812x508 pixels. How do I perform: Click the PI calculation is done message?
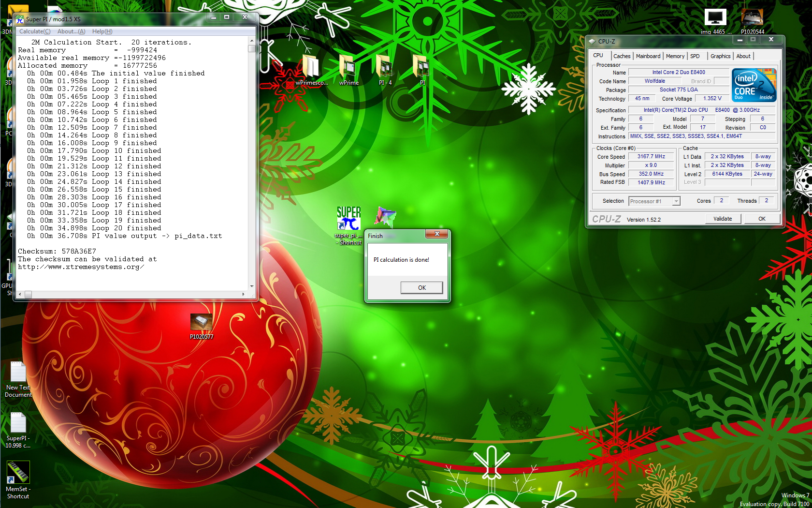click(401, 260)
